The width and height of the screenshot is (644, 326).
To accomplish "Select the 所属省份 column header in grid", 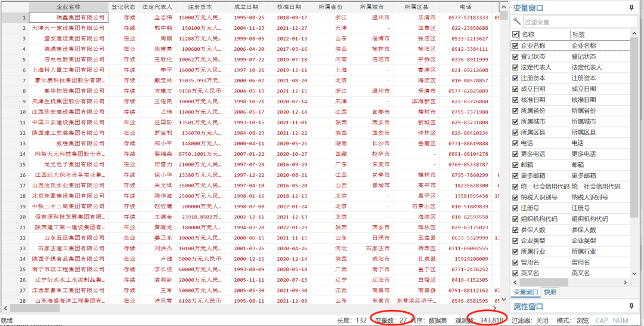I will tap(330, 7).
